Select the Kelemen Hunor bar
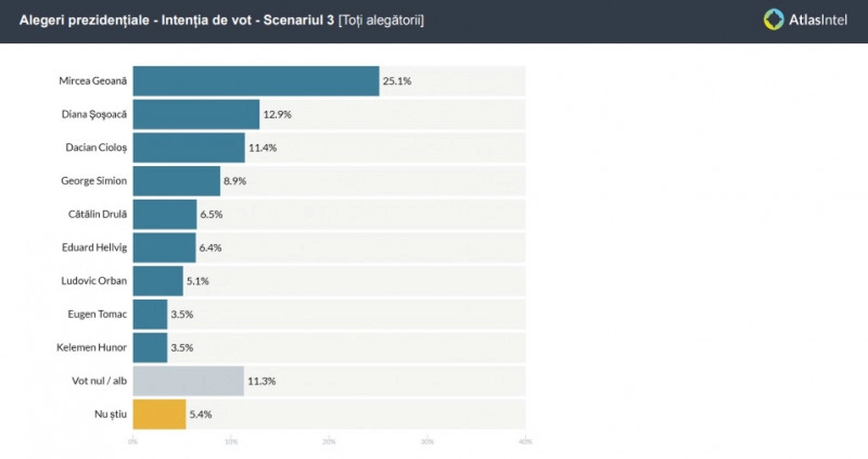 [150, 348]
